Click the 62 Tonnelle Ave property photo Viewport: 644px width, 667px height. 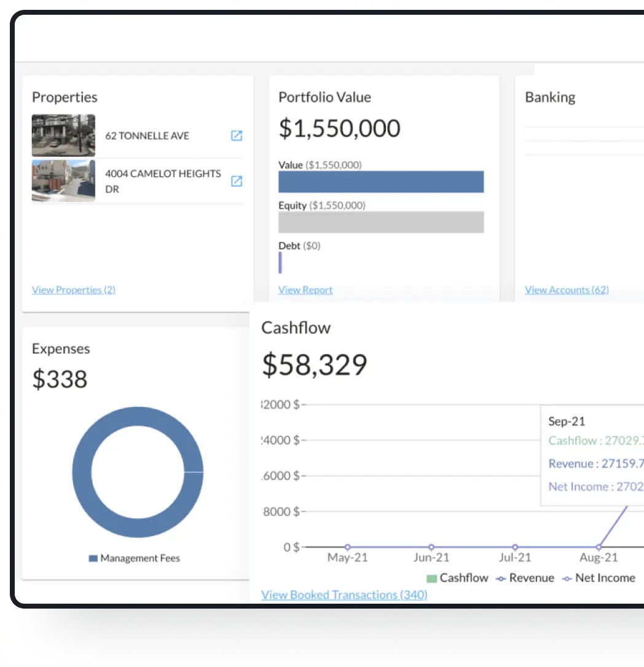(63, 135)
